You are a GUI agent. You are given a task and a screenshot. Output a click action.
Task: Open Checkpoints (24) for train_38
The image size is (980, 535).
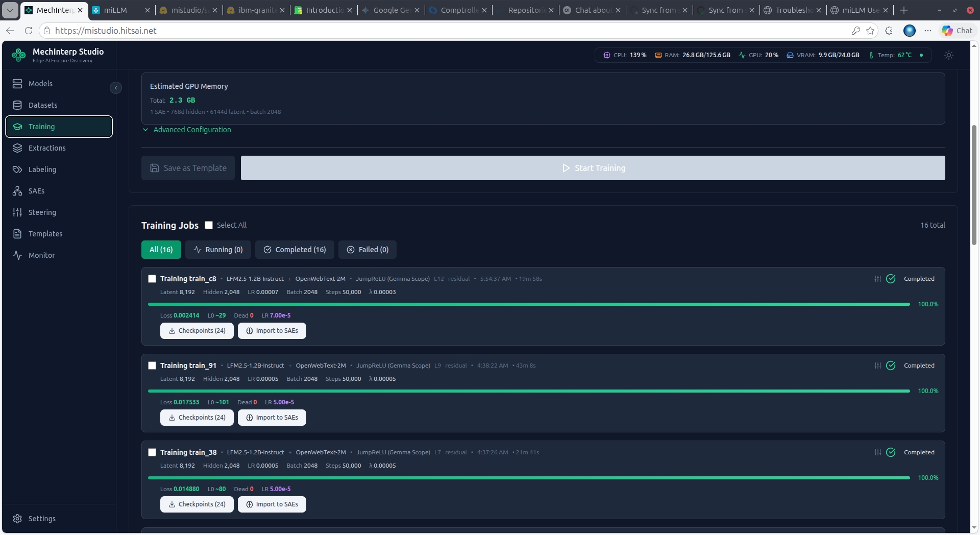[197, 504]
